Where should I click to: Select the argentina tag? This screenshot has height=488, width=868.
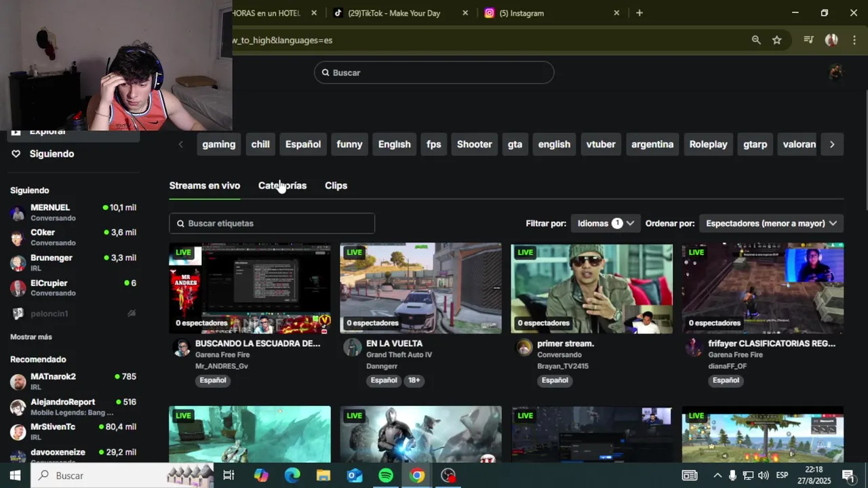coord(652,144)
